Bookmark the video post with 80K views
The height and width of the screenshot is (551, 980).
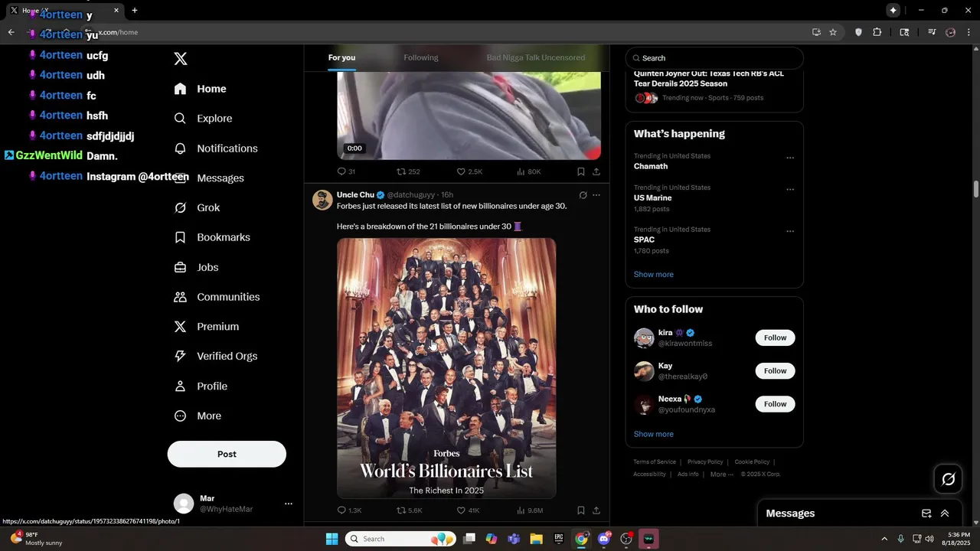point(581,171)
